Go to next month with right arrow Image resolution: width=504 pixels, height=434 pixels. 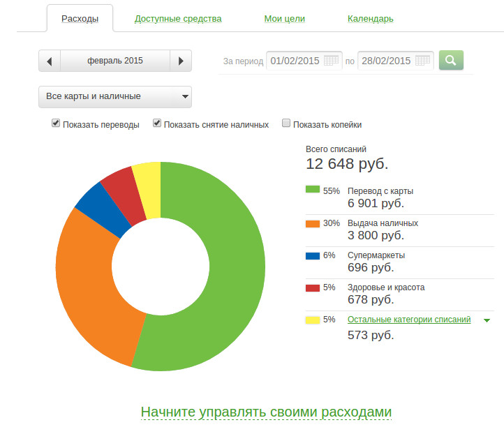click(181, 61)
